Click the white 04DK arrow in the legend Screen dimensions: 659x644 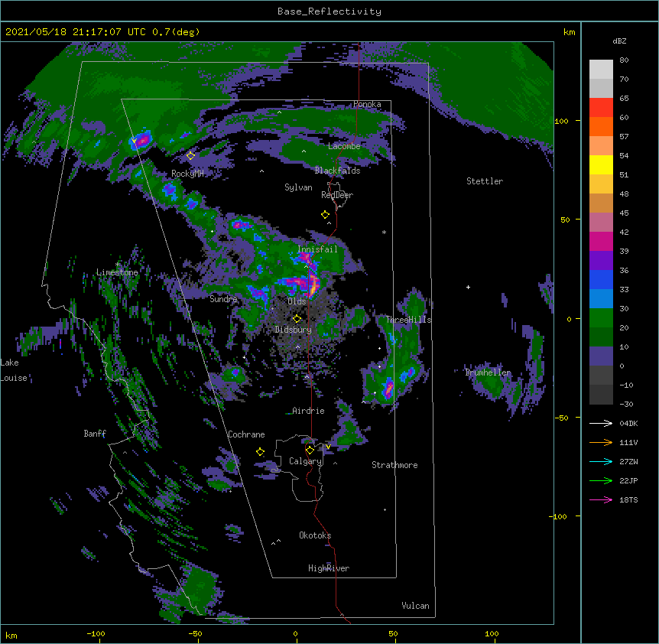[601, 423]
